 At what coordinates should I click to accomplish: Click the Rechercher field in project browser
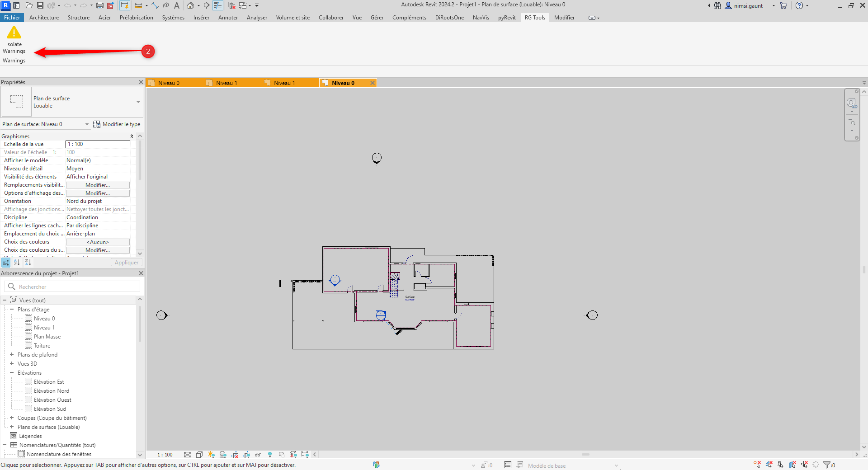click(72, 287)
